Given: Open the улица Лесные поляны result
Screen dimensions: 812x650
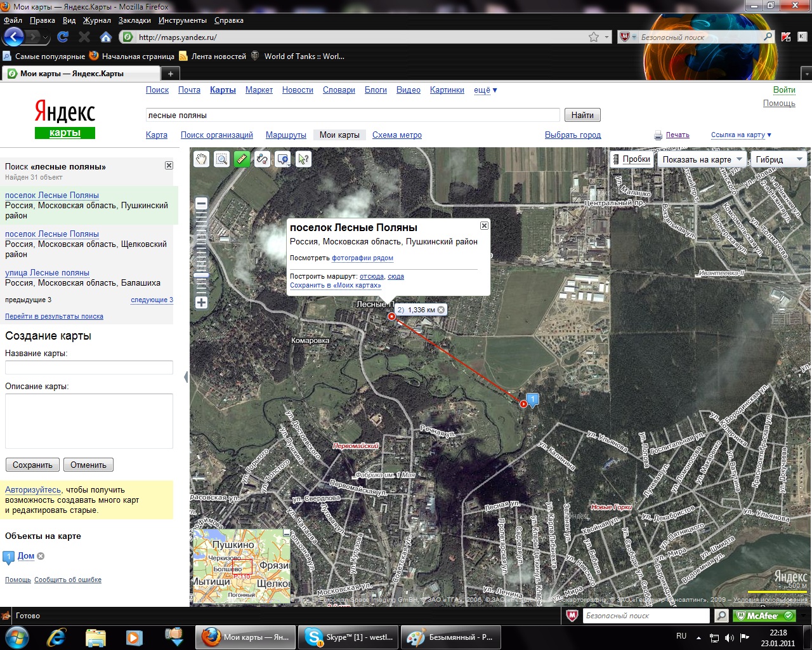Looking at the screenshot, I should [x=47, y=272].
